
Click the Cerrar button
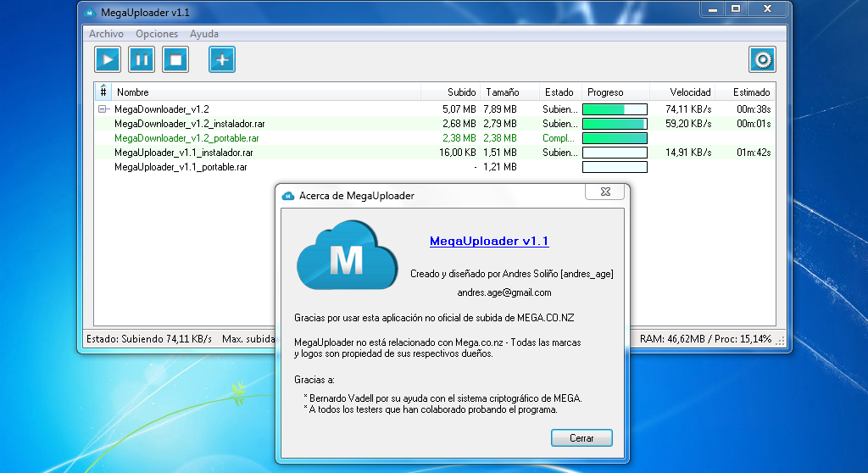[581, 438]
